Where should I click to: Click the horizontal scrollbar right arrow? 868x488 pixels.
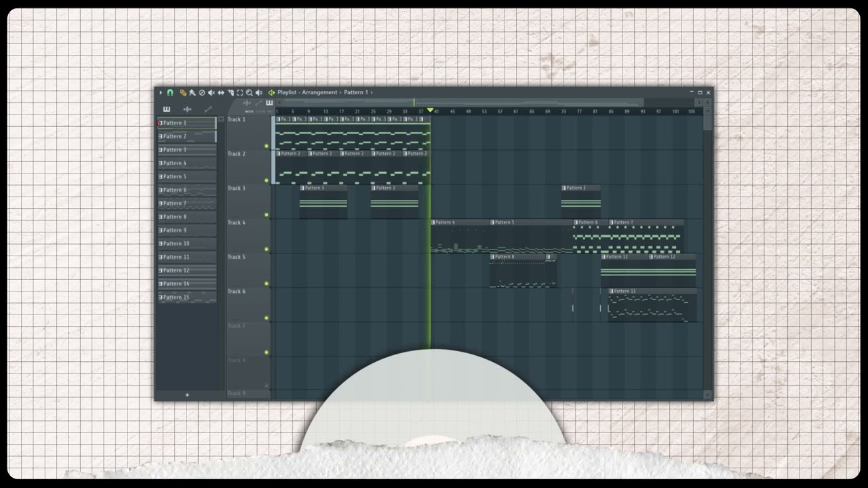699,102
